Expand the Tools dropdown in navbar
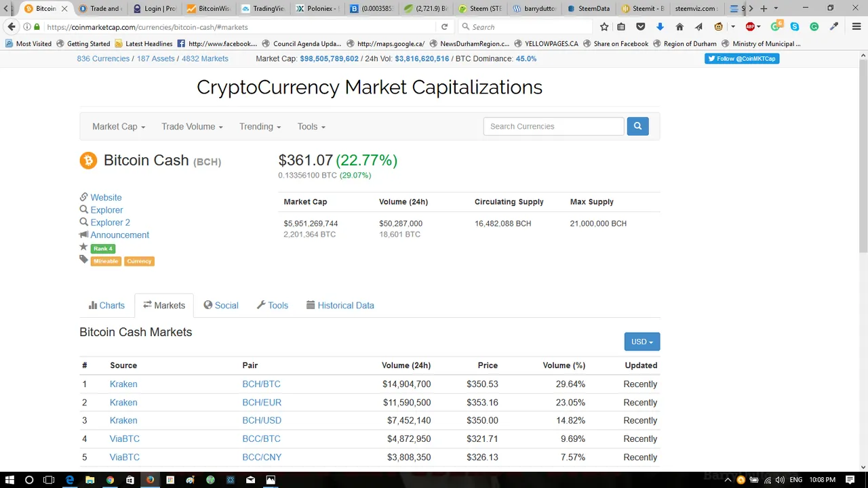868x488 pixels. tap(311, 127)
